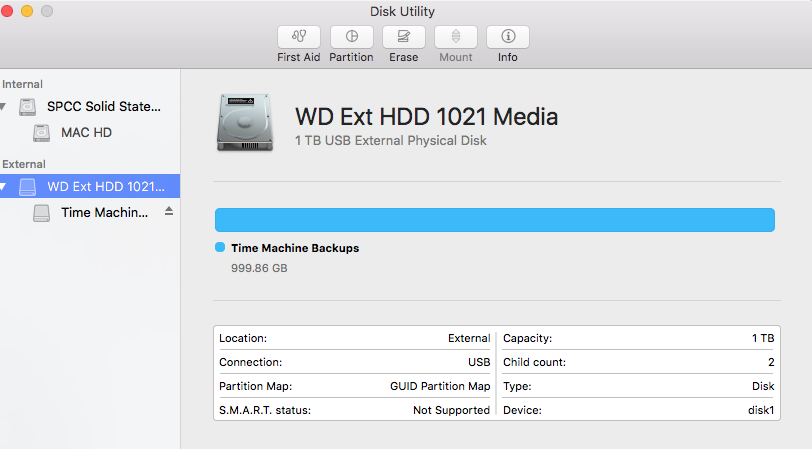This screenshot has height=449, width=812.
Task: Click the Mount toolbar icon
Action: coord(456,37)
